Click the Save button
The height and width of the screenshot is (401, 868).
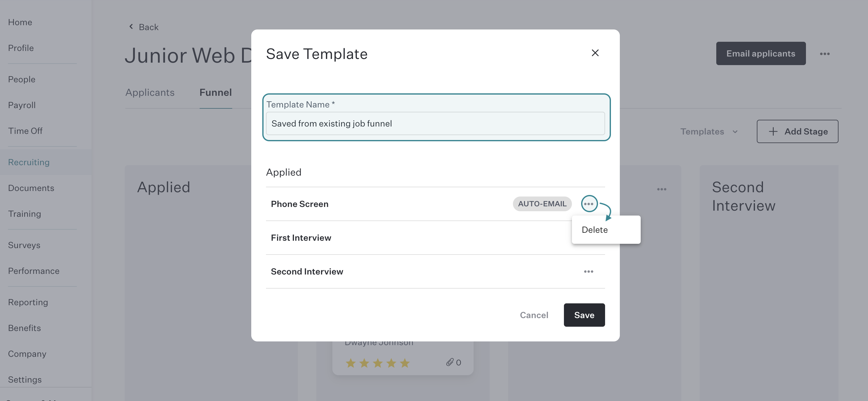[584, 315]
